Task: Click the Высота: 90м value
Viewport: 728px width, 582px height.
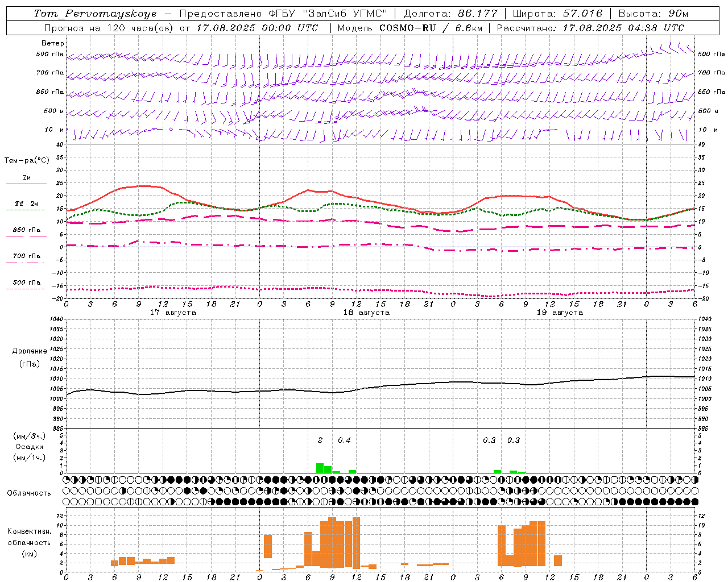Action: click(x=653, y=14)
